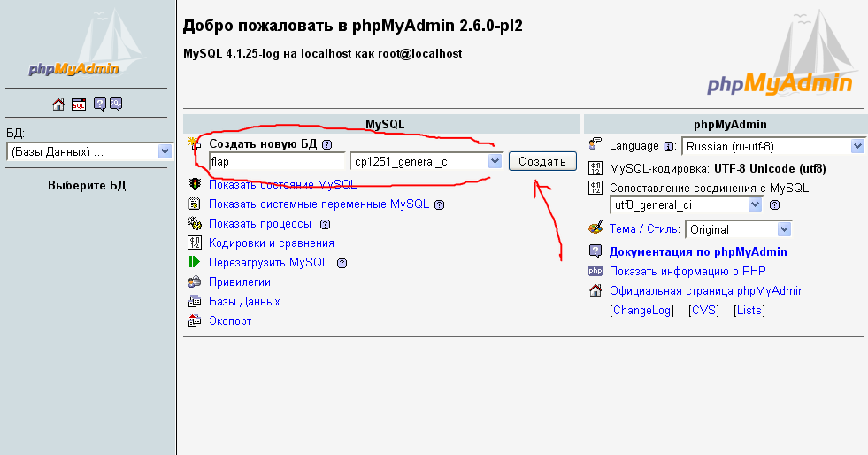Screen dimensions: 868x455
Task: Click the large phpMyAdmin logo at top right
Action: 781,52
